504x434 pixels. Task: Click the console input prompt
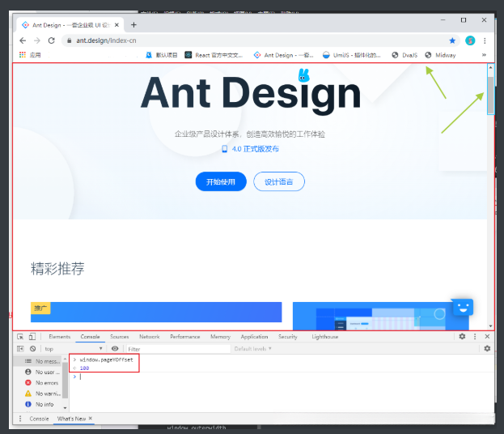pos(283,377)
